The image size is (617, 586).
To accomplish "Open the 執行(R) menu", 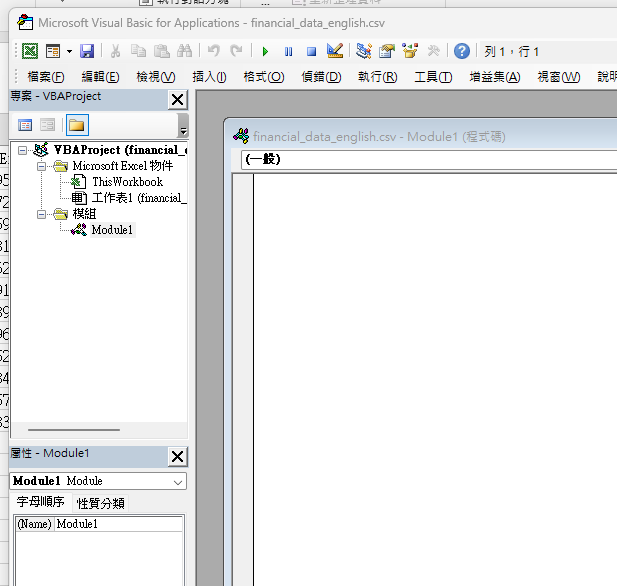I will click(x=377, y=77).
